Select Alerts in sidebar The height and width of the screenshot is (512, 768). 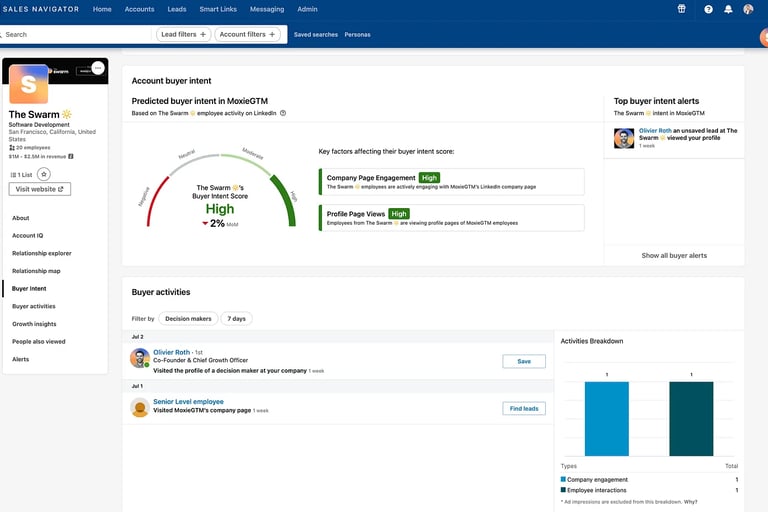click(x=21, y=359)
